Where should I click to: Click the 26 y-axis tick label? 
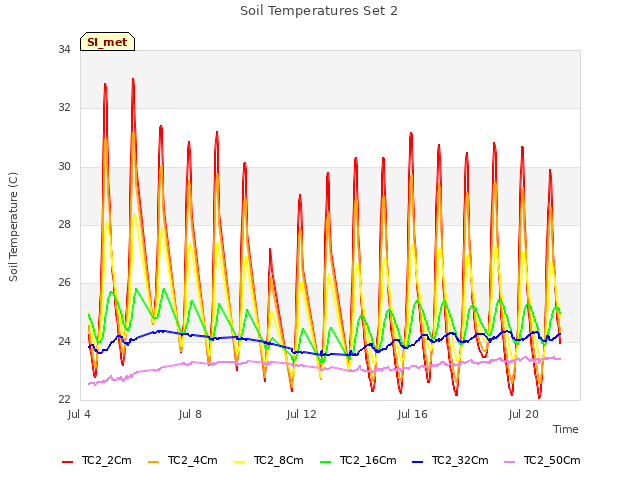pos(64,282)
